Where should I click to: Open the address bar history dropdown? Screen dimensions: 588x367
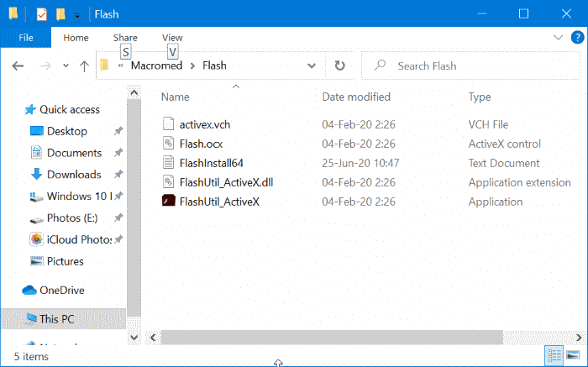312,66
